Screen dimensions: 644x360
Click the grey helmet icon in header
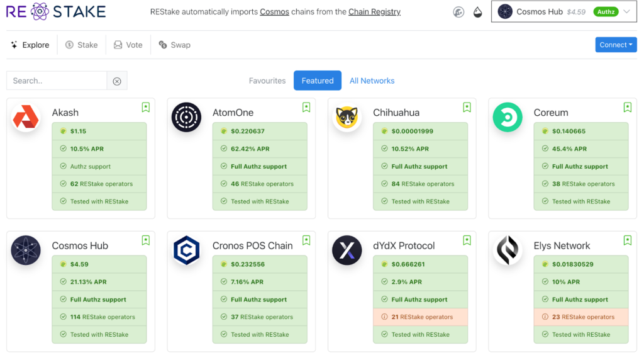click(x=458, y=12)
